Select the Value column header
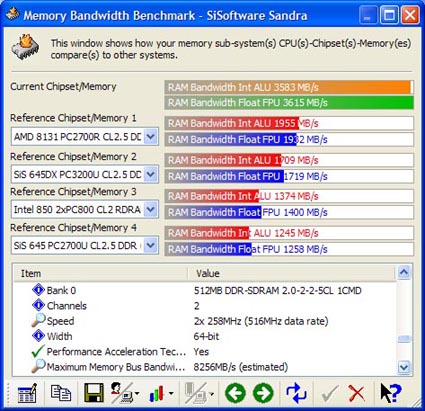The image size is (425, 411). (x=292, y=274)
